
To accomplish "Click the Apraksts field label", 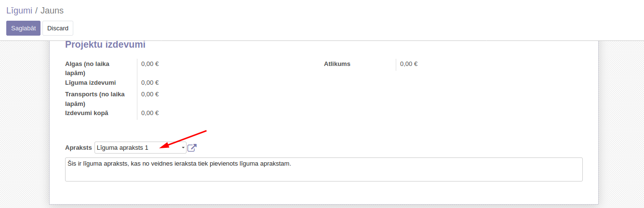I will 78,148.
